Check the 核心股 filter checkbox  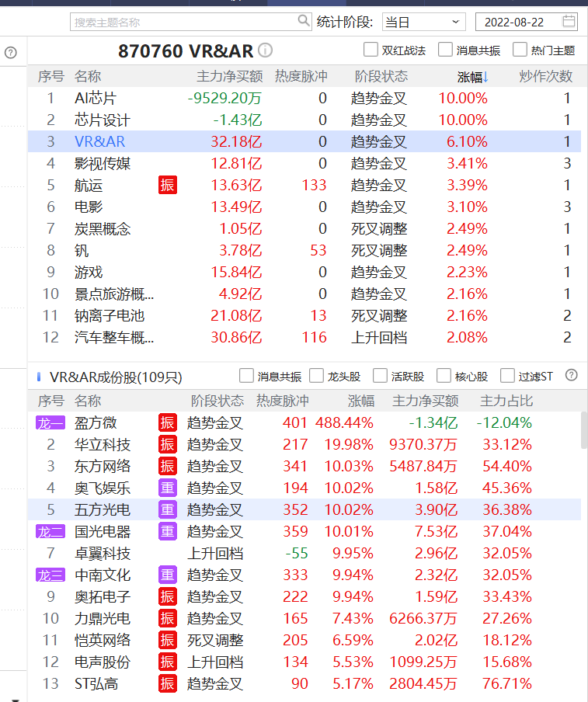444,376
